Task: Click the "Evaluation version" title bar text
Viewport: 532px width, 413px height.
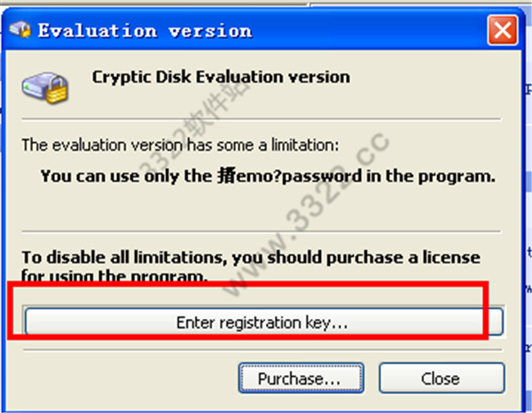Action: [x=145, y=31]
